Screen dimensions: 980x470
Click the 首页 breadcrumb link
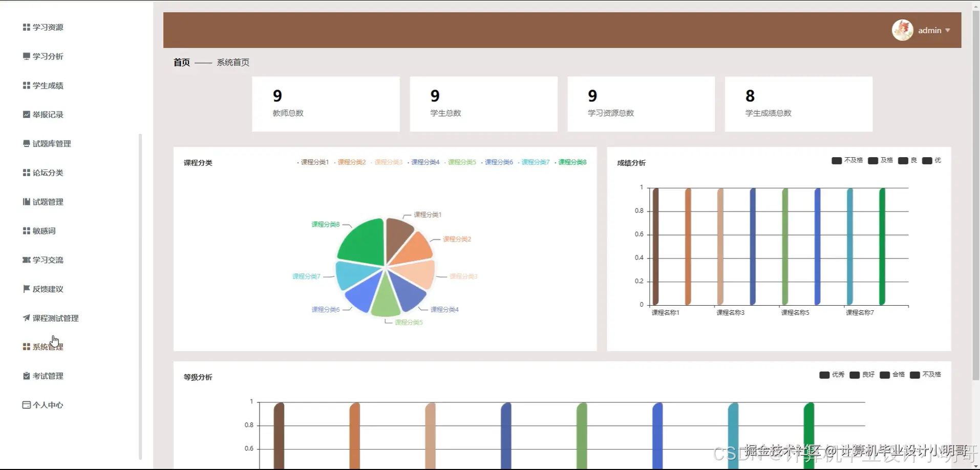tap(182, 62)
